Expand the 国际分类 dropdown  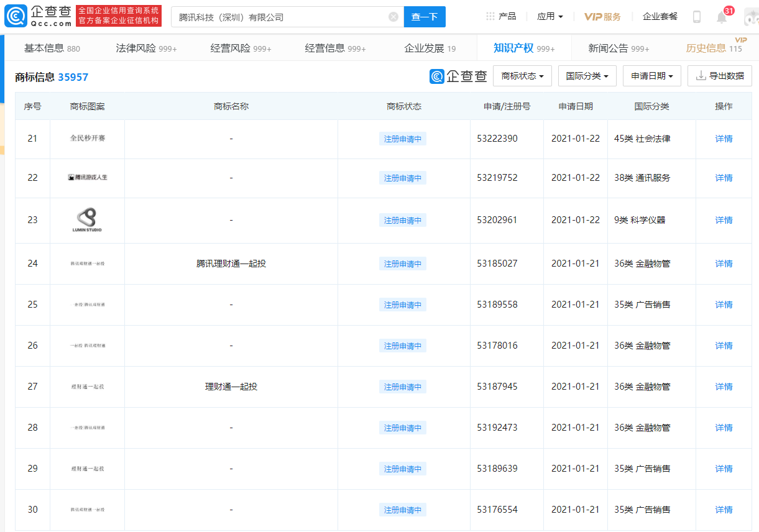click(587, 75)
